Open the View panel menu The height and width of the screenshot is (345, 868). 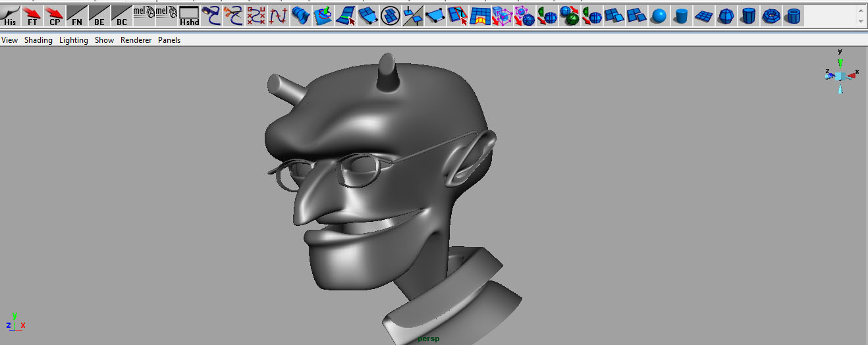10,40
